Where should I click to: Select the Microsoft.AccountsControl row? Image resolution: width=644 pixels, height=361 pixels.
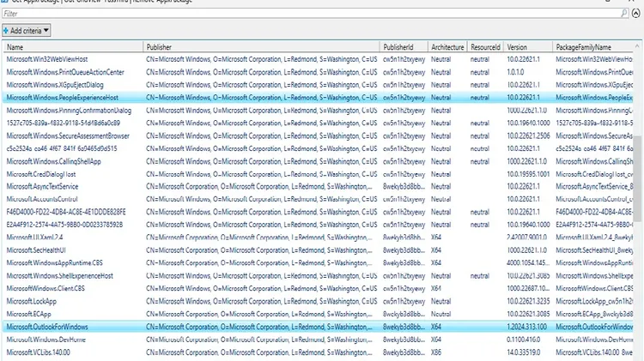point(319,199)
